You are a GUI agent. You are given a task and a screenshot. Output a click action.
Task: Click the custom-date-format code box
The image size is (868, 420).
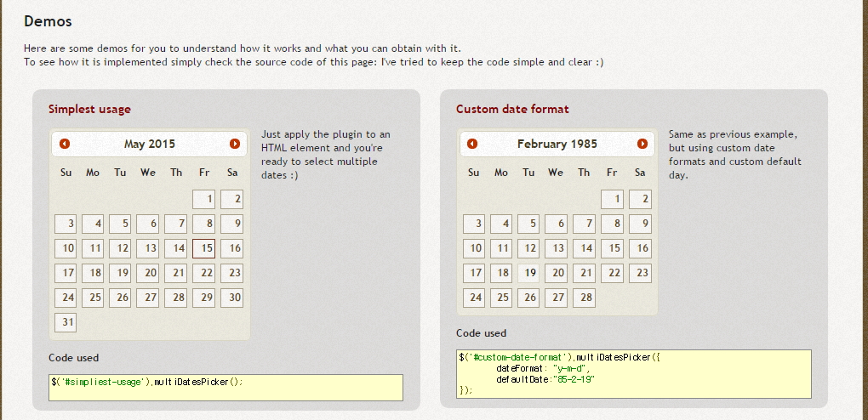click(634, 374)
